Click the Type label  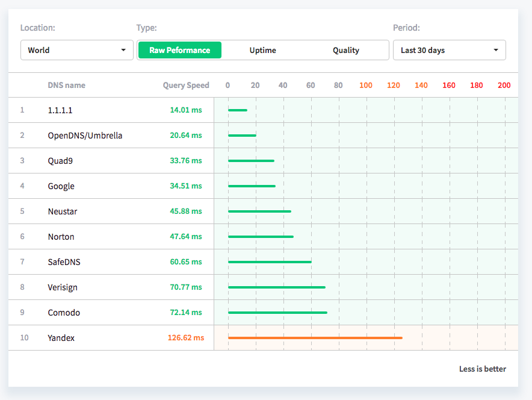point(147,28)
